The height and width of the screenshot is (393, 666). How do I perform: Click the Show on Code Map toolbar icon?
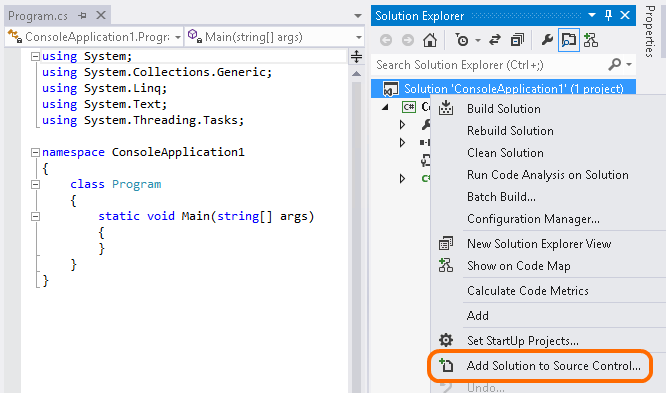[x=591, y=40]
